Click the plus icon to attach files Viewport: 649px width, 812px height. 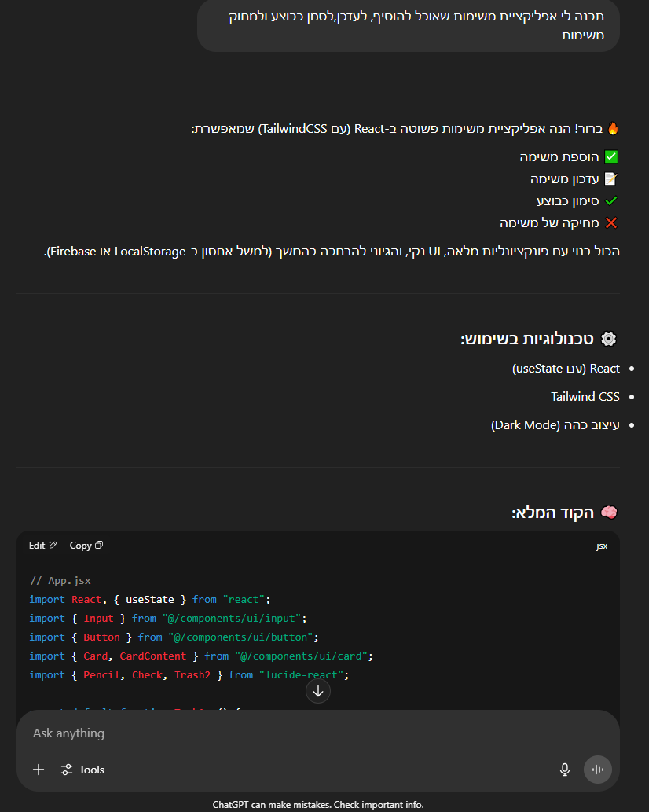coord(38,770)
